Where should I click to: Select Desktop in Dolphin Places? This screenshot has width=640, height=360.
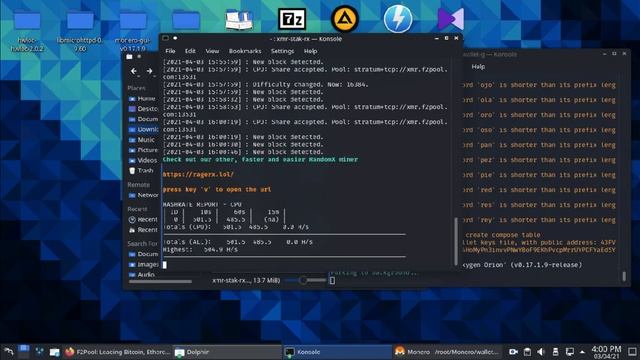143,109
